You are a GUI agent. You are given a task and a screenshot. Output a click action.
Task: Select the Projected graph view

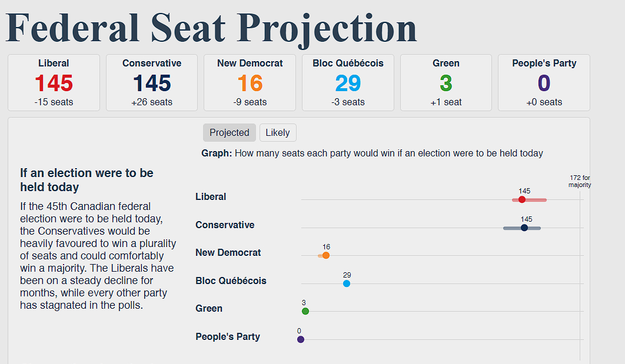coord(229,133)
